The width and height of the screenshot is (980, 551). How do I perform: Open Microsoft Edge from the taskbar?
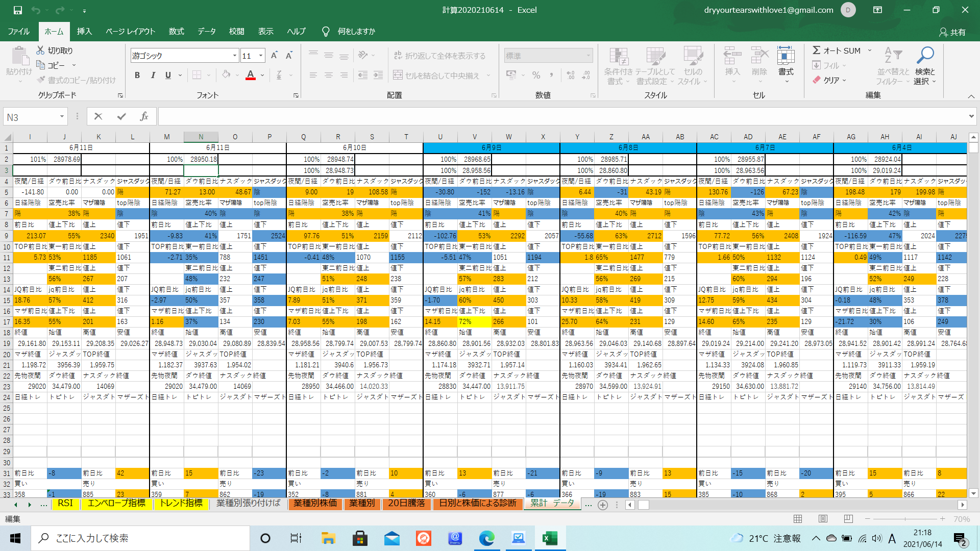click(487, 538)
